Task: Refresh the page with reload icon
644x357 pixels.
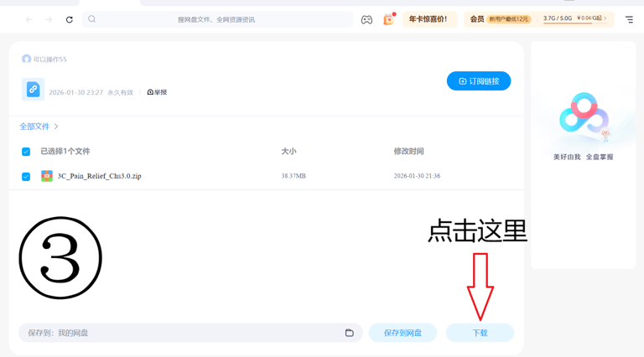Action: tap(69, 19)
